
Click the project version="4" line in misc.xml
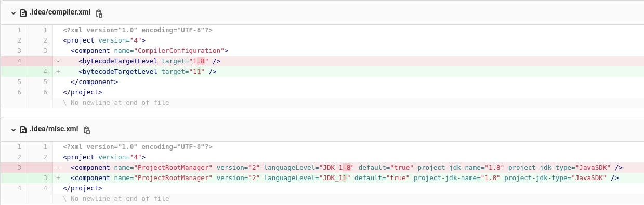348,157
